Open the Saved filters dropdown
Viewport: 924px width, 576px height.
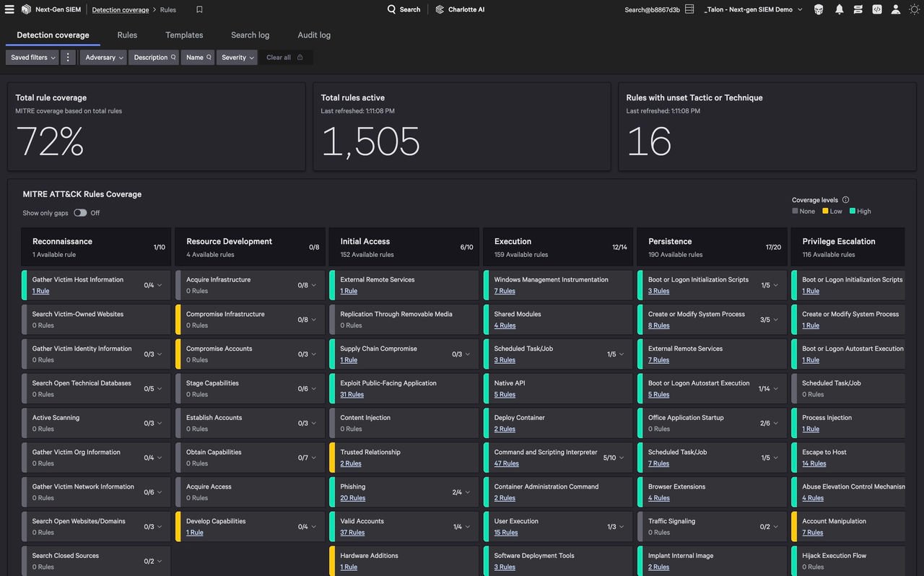tap(32, 57)
